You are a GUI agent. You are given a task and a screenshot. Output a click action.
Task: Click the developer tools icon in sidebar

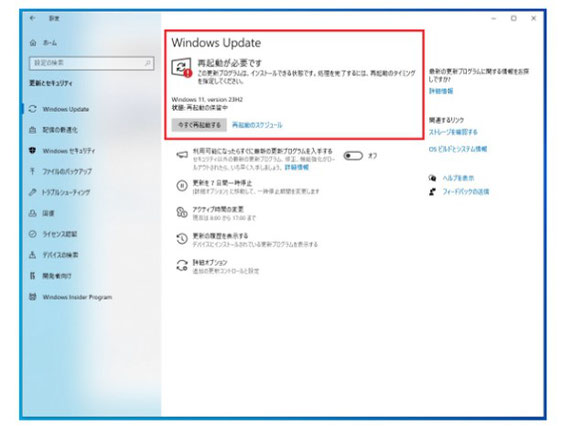pos(33,276)
